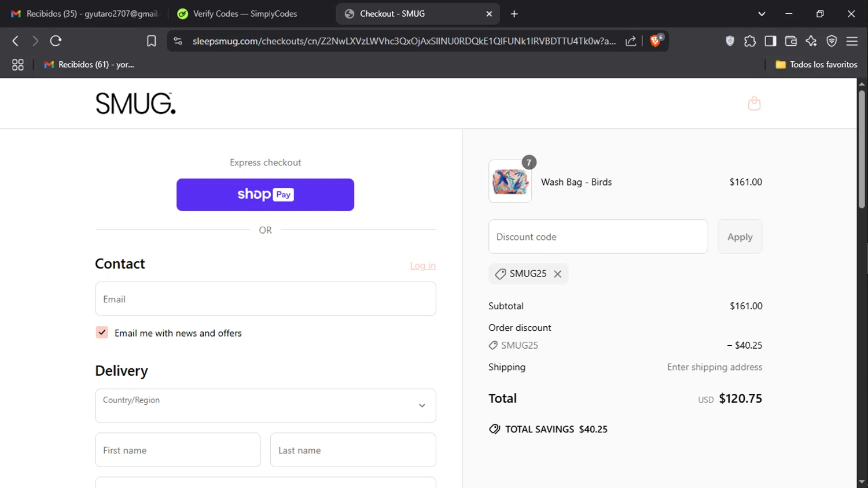868x488 pixels.
Task: Apply the discount code
Action: (740, 236)
